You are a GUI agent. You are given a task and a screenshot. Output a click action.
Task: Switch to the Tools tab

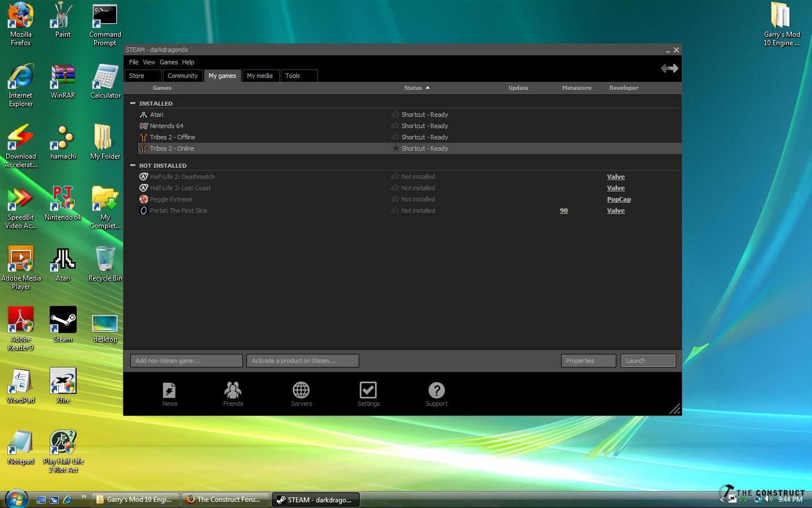pos(299,76)
